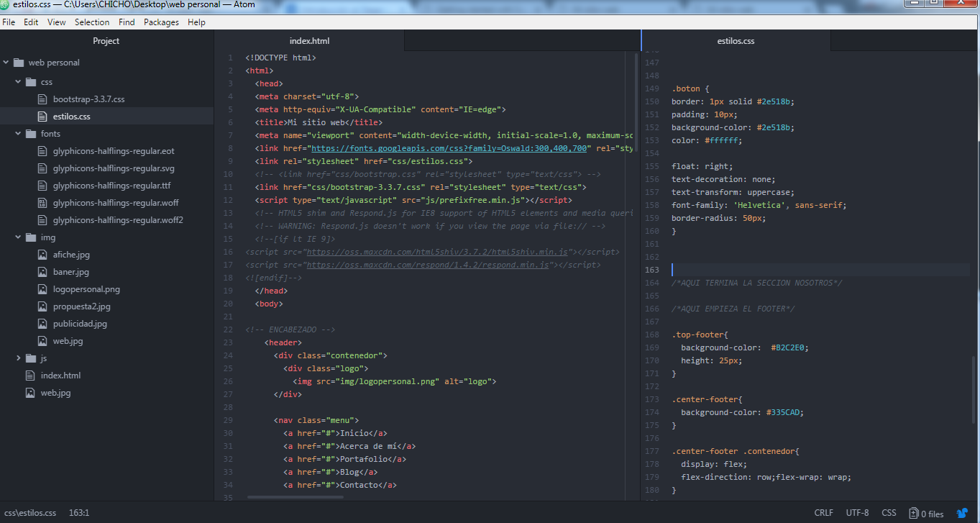
Task: Click the 0 files label in status bar
Action: click(933, 514)
